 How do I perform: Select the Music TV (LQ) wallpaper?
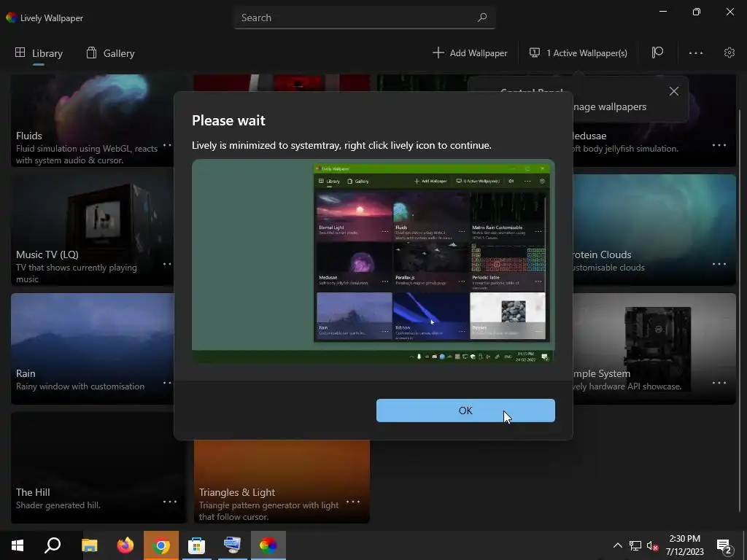[93, 230]
